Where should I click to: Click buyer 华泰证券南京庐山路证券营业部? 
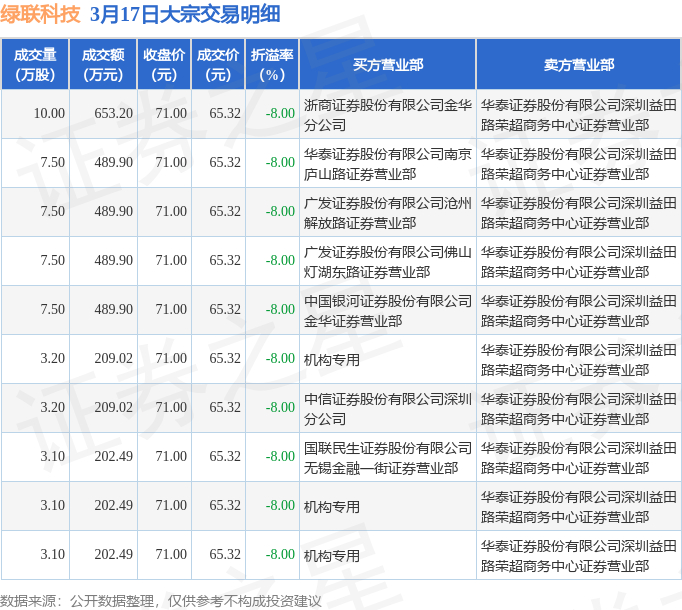tap(388, 164)
